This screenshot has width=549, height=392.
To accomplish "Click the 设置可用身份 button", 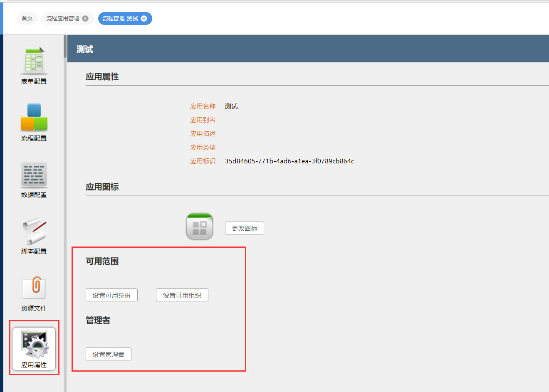I will click(x=111, y=295).
